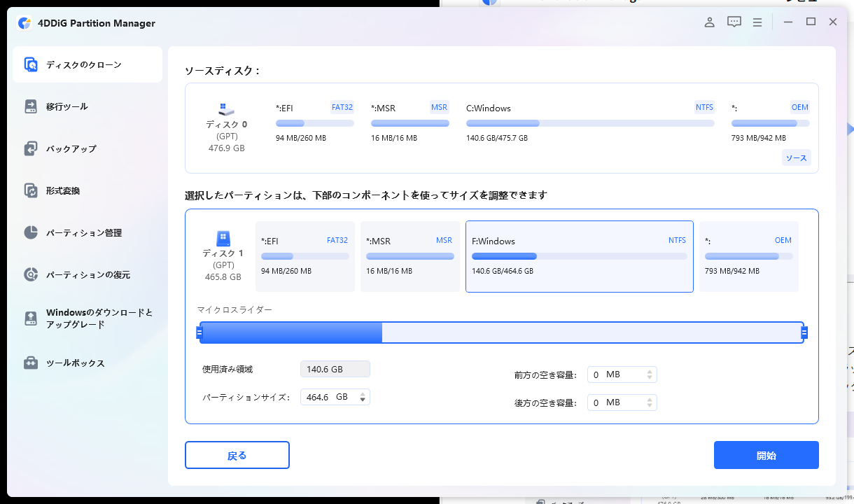Click the ソースディスク heading
Viewport: 854px width, 504px height.
tap(223, 71)
